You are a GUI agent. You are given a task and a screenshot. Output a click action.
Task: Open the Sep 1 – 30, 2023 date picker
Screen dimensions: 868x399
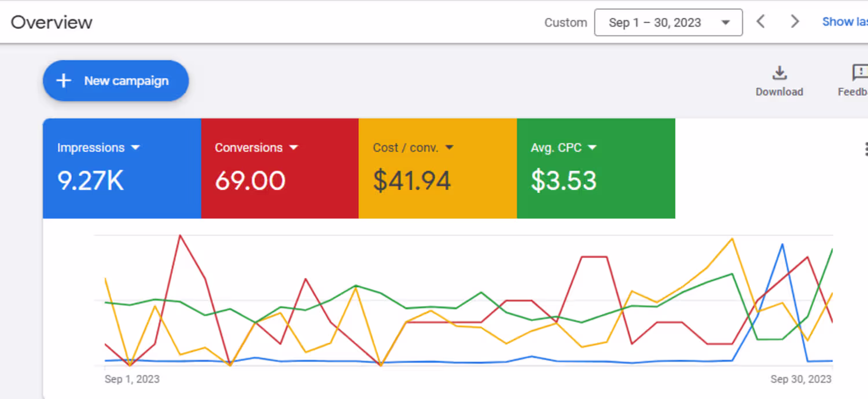coord(668,23)
